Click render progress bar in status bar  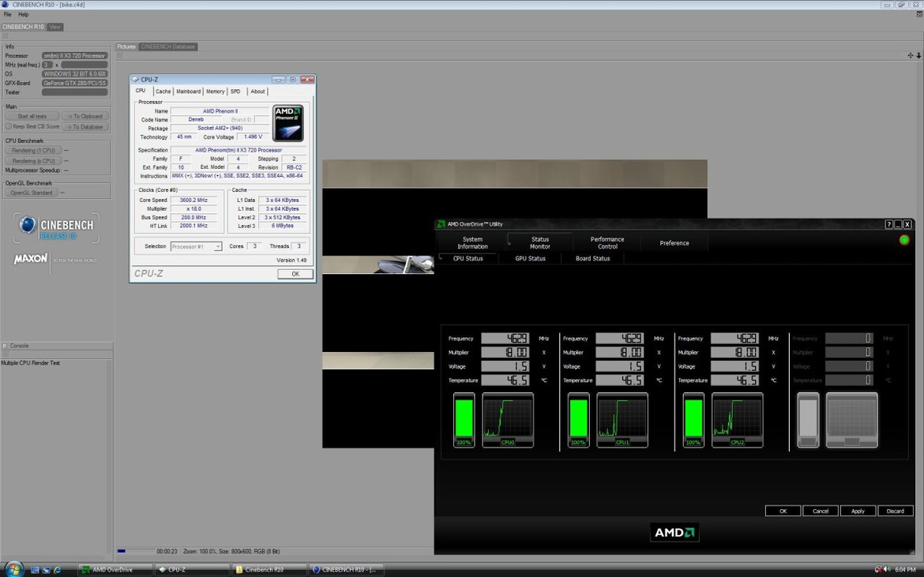point(135,551)
